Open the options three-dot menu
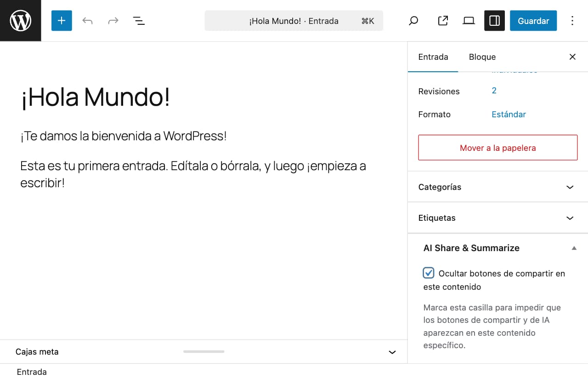Viewport: 588px width, 379px height. (x=572, y=20)
